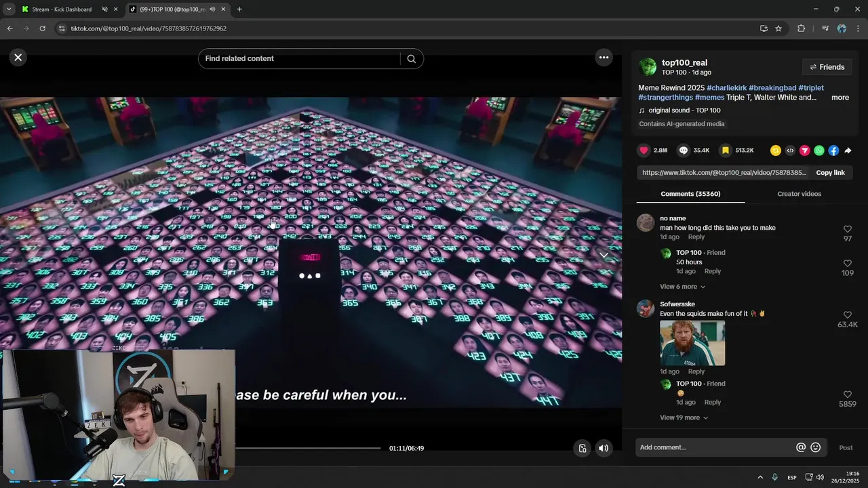
Task: Share the video to WhatsApp
Action: (819, 150)
